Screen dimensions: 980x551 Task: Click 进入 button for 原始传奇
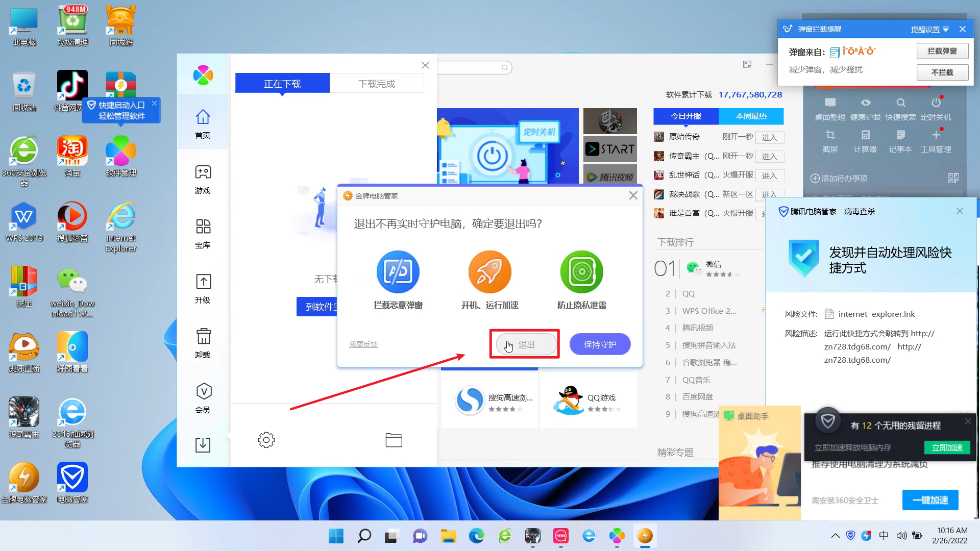769,137
